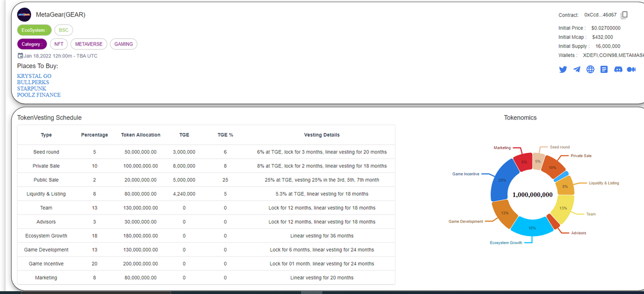644x294 pixels.
Task: Select the Public Sale row label
Action: [46, 180]
